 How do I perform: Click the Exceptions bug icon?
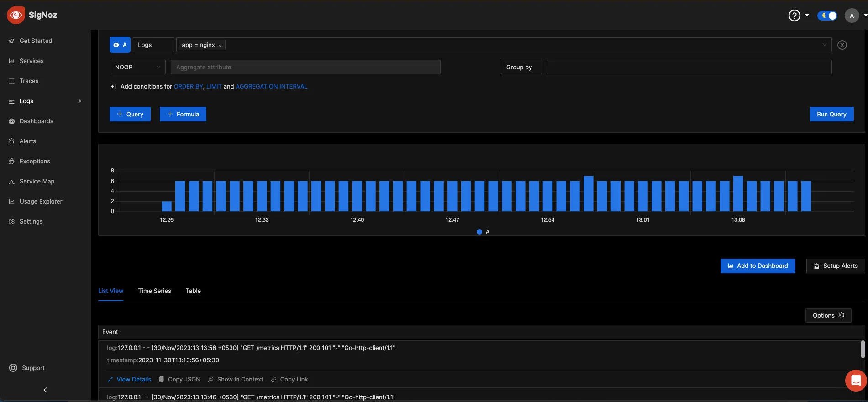[12, 161]
